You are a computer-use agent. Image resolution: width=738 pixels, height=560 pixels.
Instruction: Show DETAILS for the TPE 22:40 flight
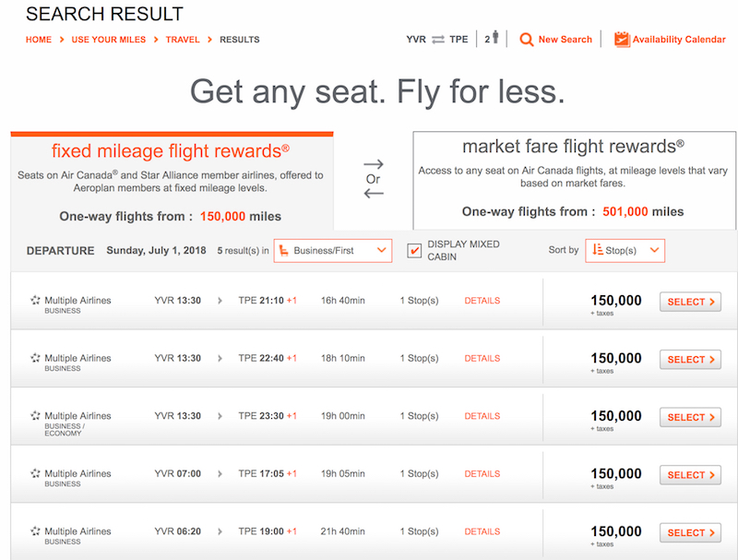coord(482,358)
